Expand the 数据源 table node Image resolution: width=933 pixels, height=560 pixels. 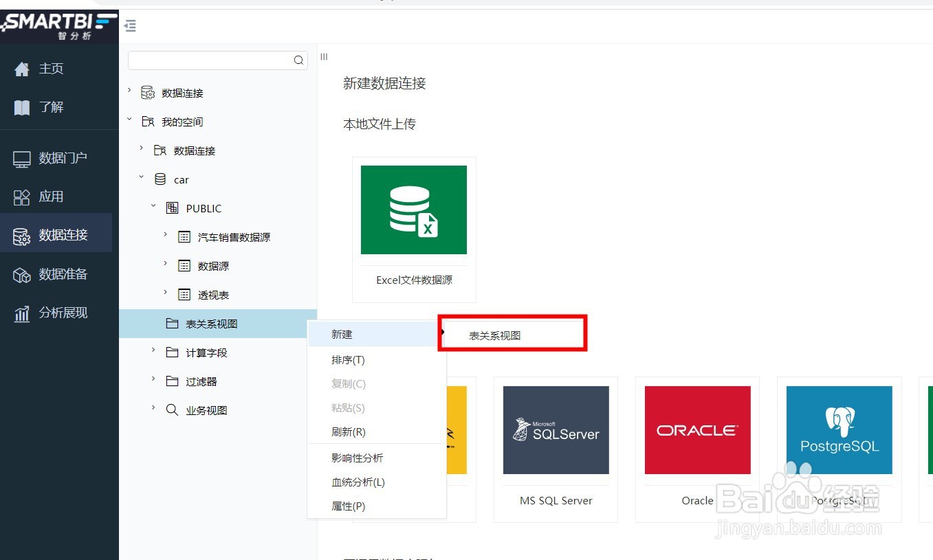point(165,264)
